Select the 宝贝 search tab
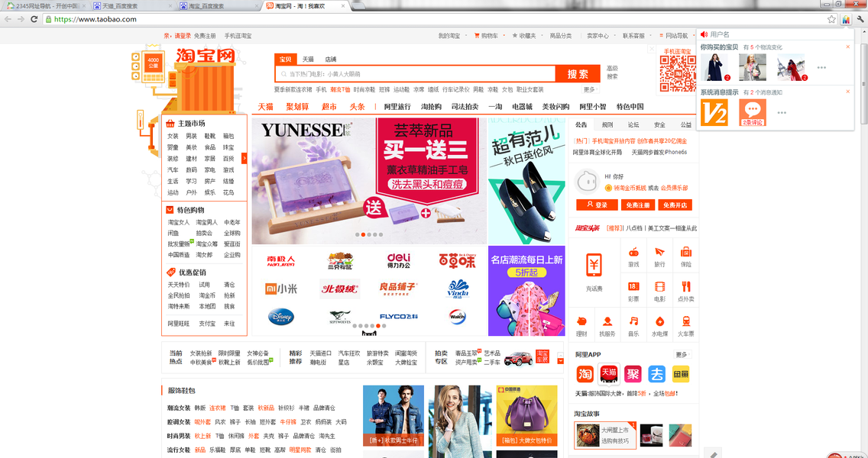This screenshot has height=458, width=868. click(285, 60)
